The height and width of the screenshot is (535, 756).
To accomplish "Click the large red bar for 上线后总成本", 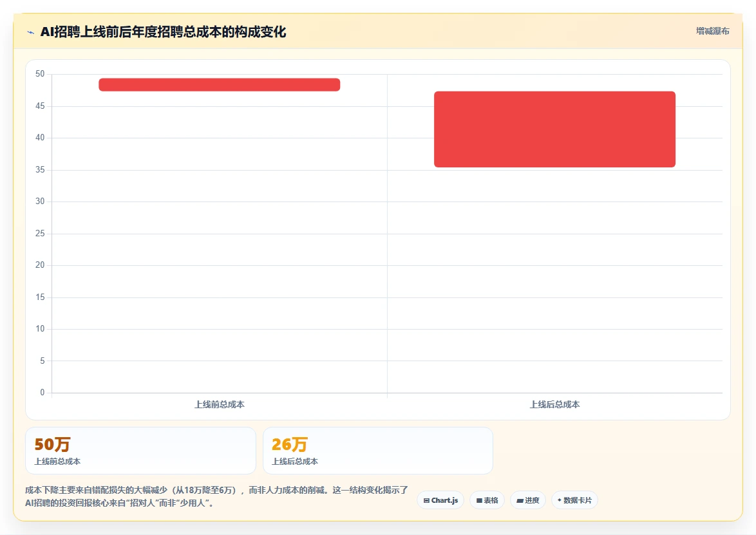I will coord(554,129).
